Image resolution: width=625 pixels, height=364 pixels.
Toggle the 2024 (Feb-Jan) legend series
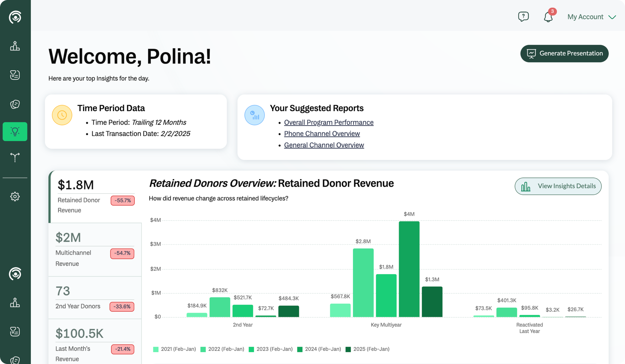pyautogui.click(x=319, y=349)
